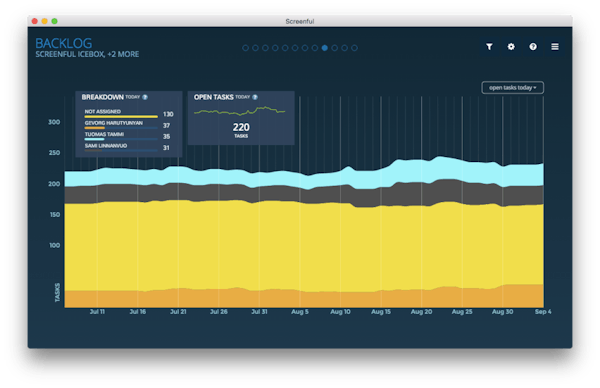
Task: Click the Not Assigned count 130
Action: click(168, 114)
